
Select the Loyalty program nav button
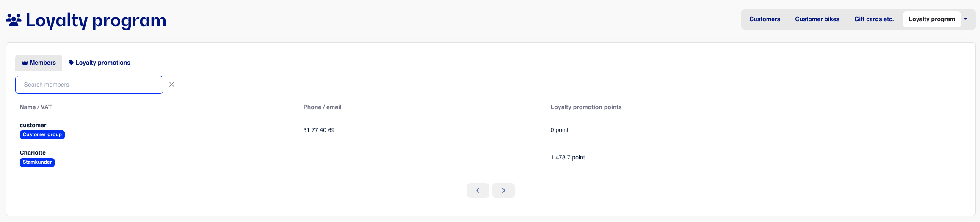(932, 19)
